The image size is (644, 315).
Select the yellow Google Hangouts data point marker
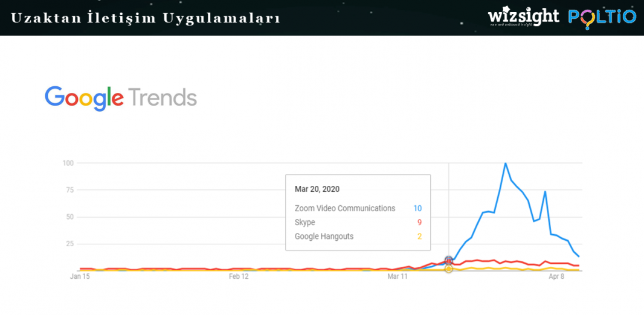448,269
